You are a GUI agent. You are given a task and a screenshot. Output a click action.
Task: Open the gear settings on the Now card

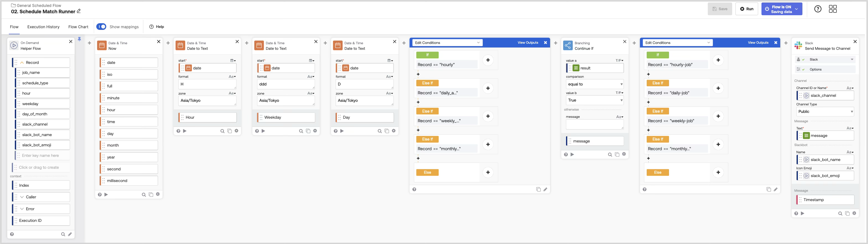tap(158, 194)
